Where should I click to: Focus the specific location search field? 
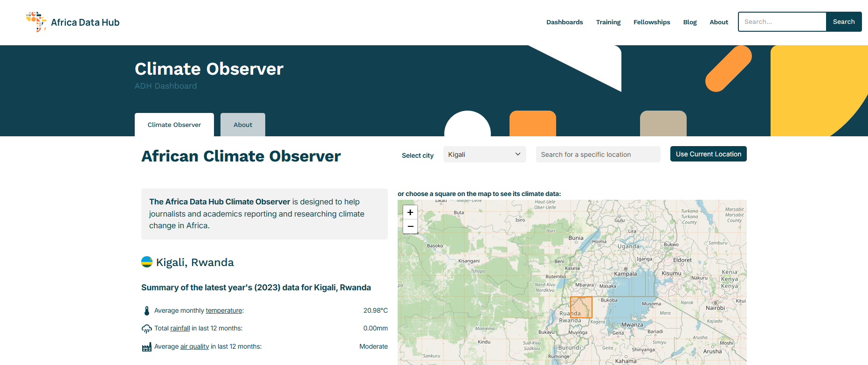point(598,154)
